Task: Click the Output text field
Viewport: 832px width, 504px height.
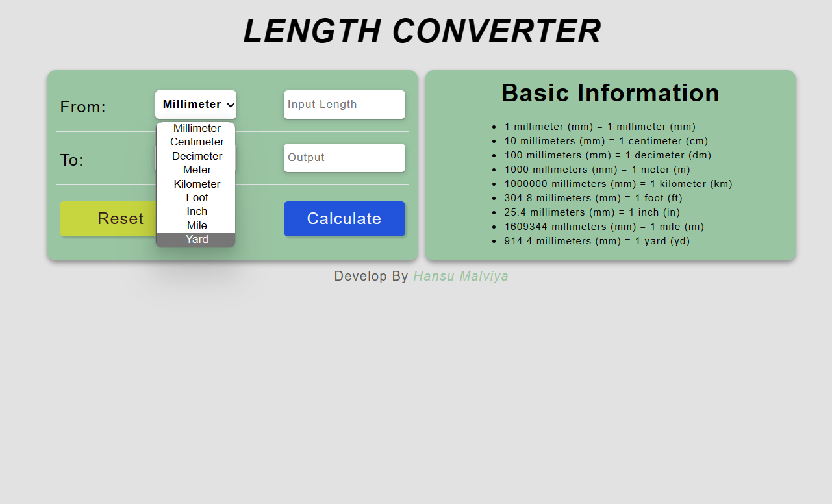Action: [344, 158]
